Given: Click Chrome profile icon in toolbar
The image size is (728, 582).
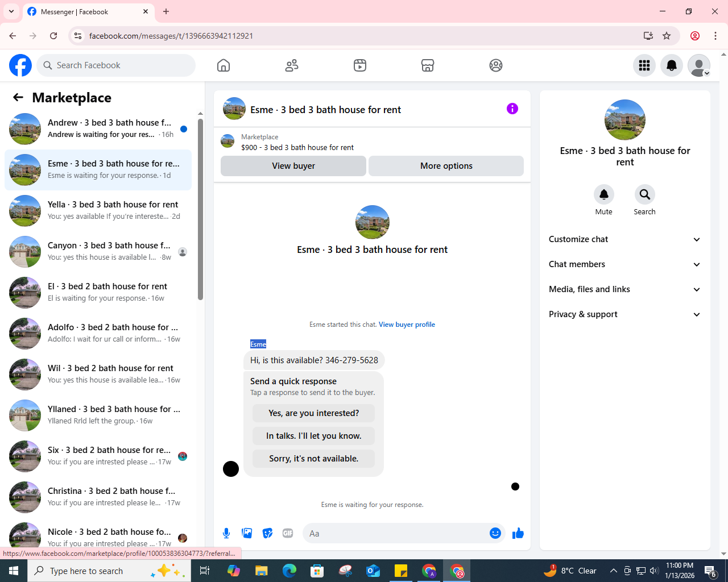Looking at the screenshot, I should coord(695,36).
